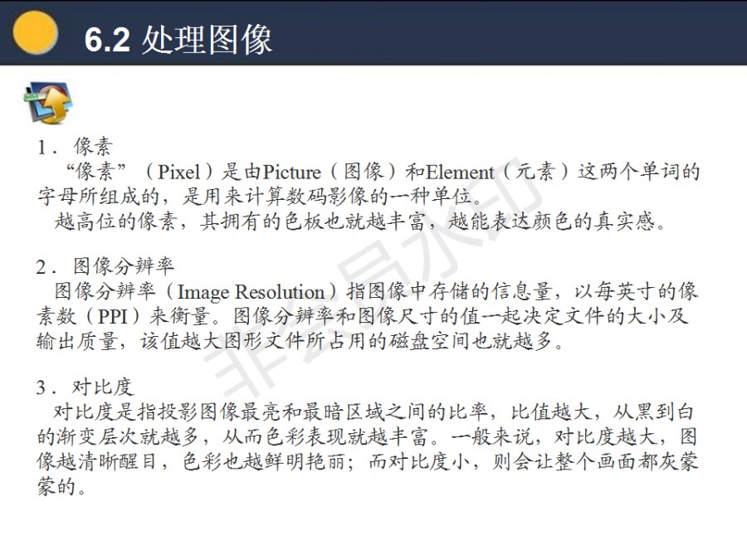Click the heading "1. 像素"

point(75,146)
